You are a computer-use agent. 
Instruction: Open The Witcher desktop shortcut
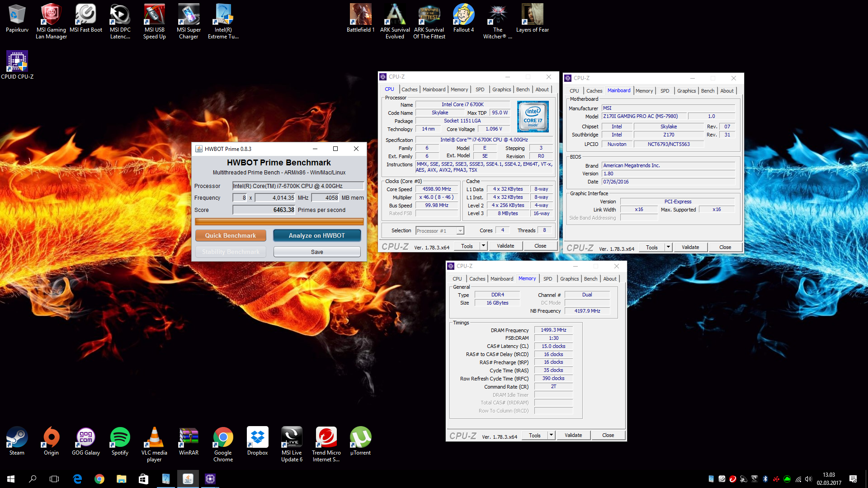click(498, 21)
